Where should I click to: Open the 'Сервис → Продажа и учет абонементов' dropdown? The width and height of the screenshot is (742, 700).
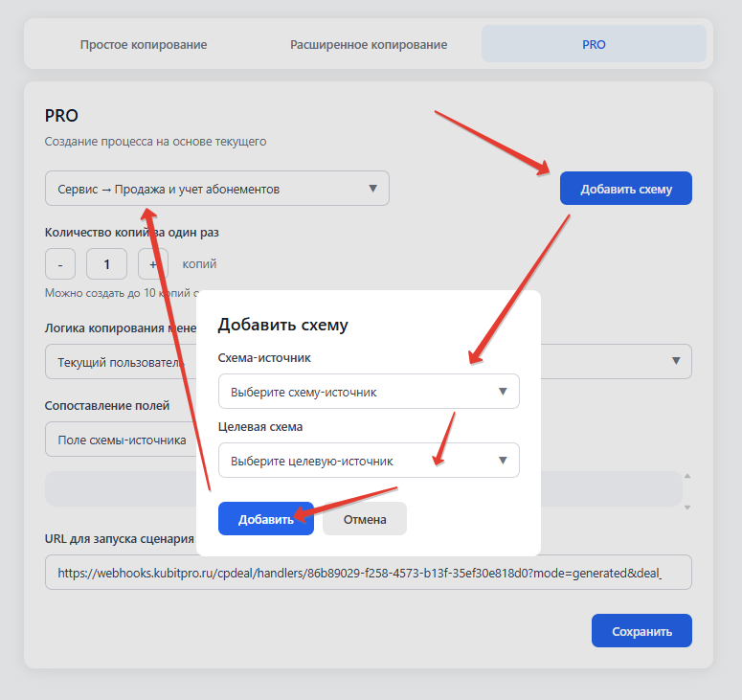tap(217, 189)
